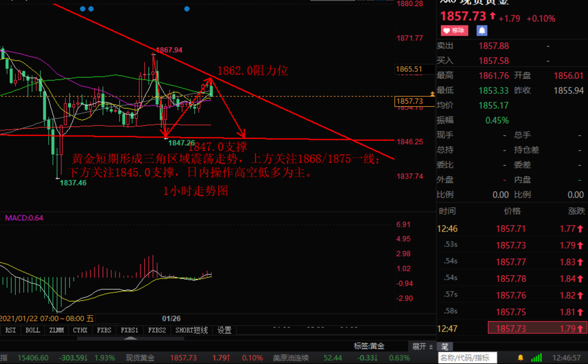Click the blue price alert bell icon
This screenshot has height=364, width=588.
(x=482, y=31)
